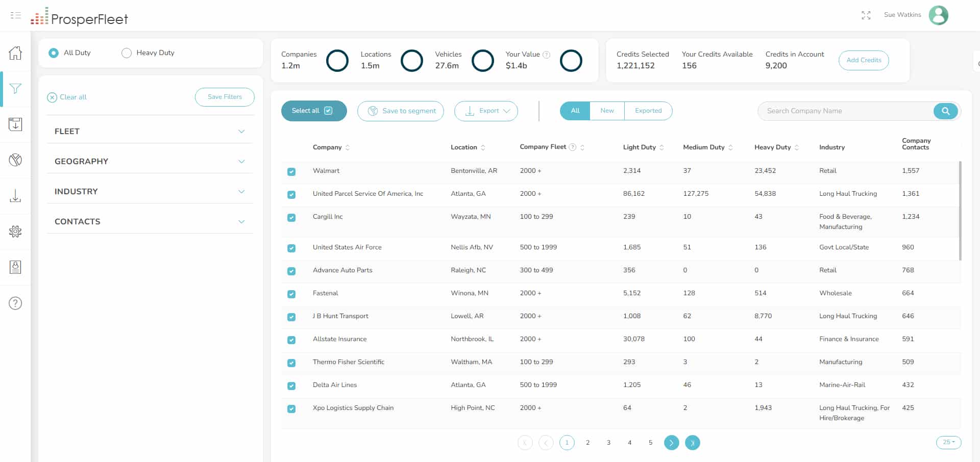Uncheck the Walmart row checkbox
Viewport: 980px width, 462px height.
click(x=291, y=172)
